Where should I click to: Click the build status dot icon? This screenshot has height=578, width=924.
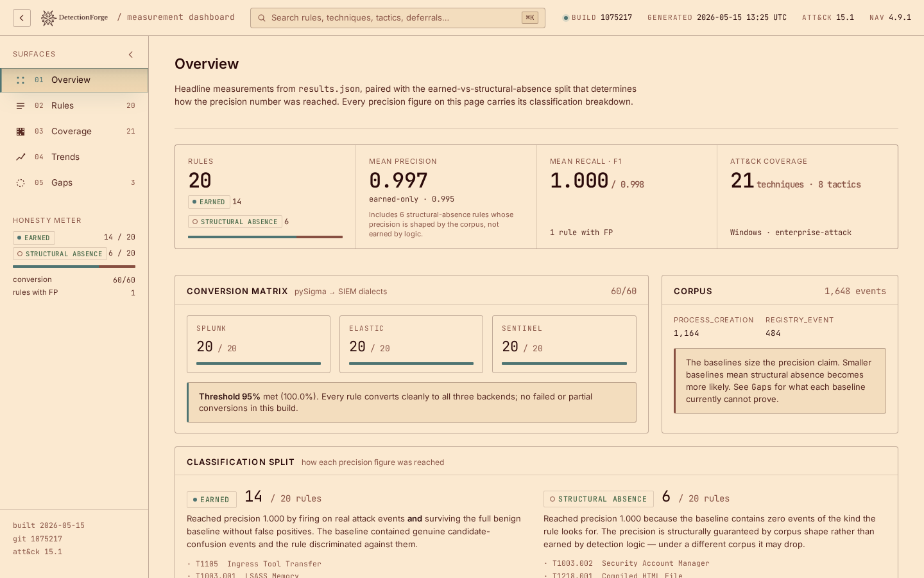[x=566, y=18]
